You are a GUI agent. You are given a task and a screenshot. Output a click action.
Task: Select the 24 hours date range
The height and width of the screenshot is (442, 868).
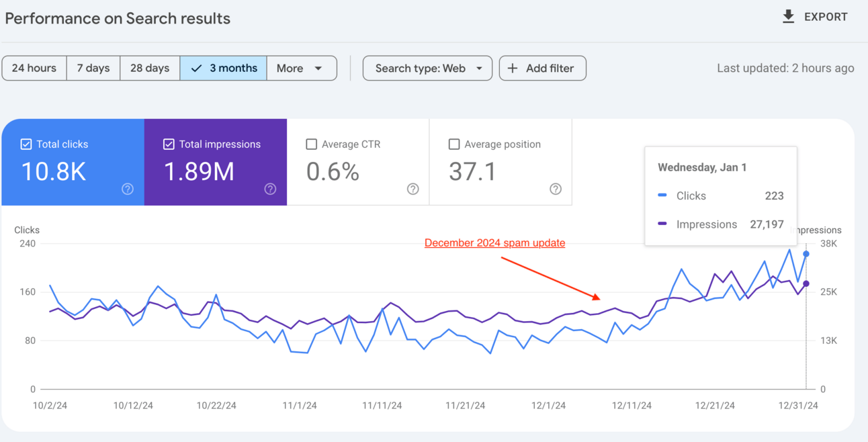(34, 68)
